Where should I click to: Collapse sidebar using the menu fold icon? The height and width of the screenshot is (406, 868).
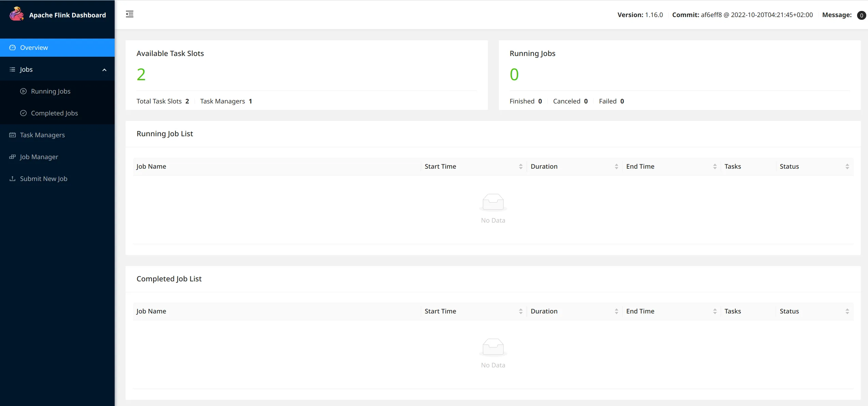point(130,14)
